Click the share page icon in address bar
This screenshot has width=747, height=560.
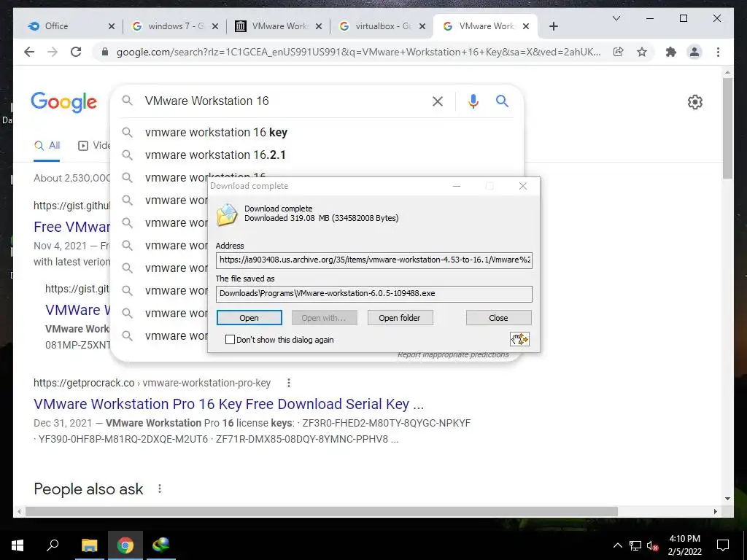[x=619, y=52]
